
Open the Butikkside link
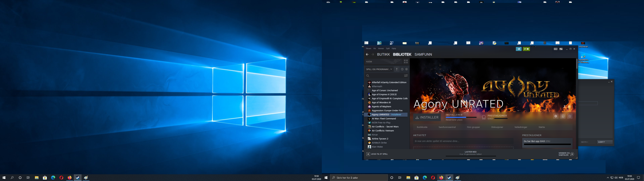pyautogui.click(x=422, y=127)
